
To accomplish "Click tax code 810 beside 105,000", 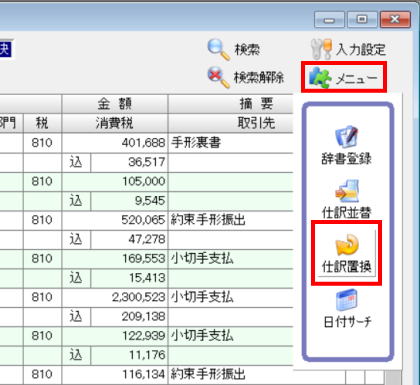I will (x=42, y=182).
